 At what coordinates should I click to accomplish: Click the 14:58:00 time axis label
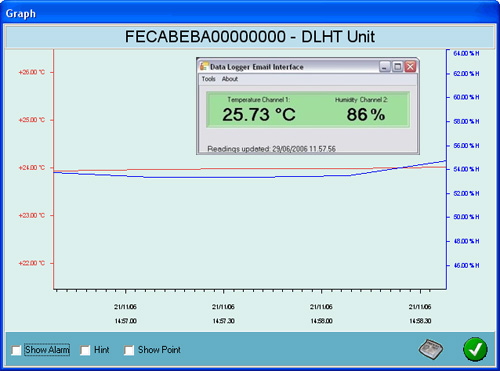click(x=322, y=321)
